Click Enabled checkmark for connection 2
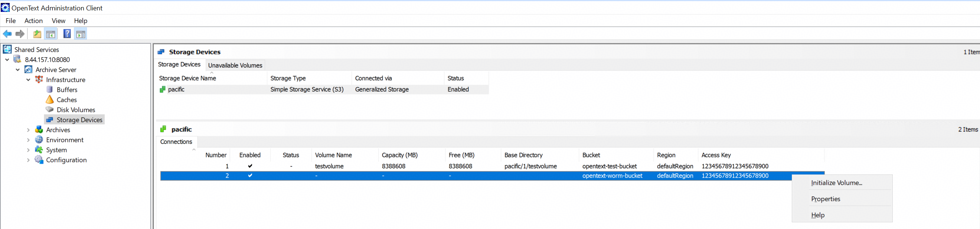This screenshot has width=980, height=229. point(250,175)
